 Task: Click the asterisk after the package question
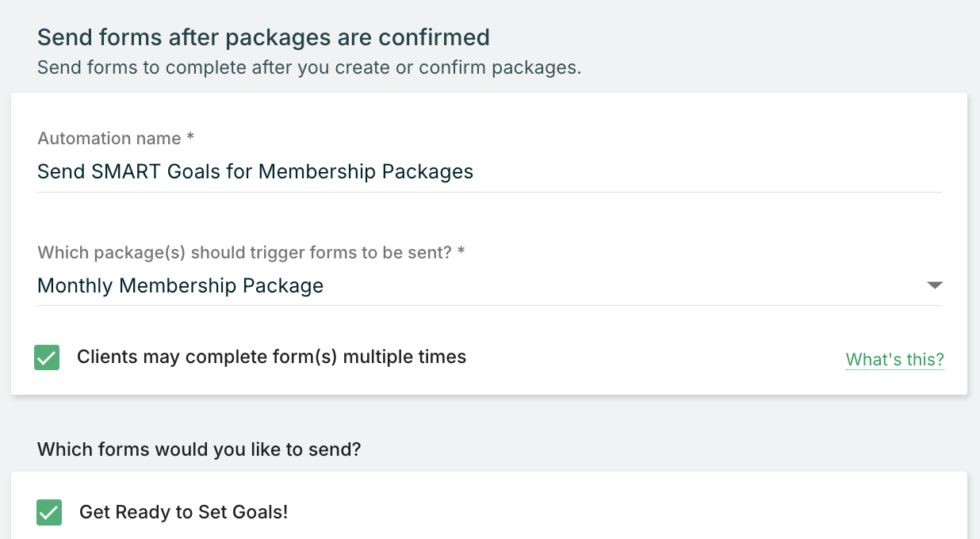461,253
